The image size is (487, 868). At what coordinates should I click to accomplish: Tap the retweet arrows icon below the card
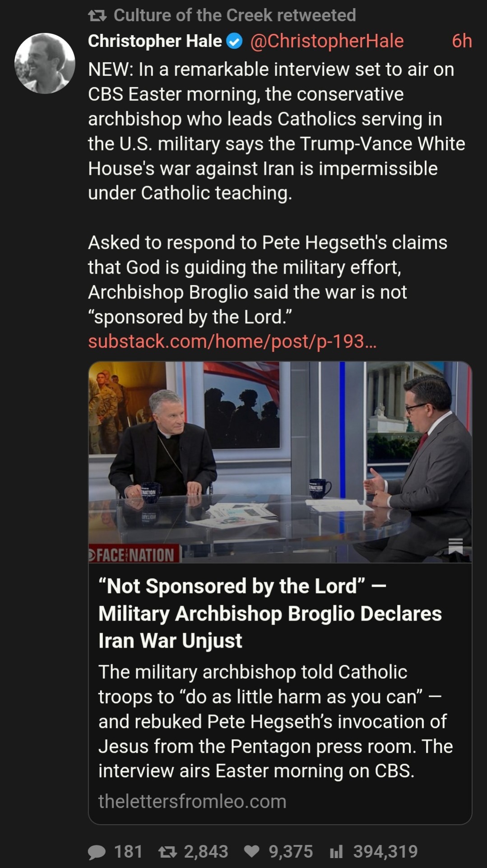click(x=167, y=852)
